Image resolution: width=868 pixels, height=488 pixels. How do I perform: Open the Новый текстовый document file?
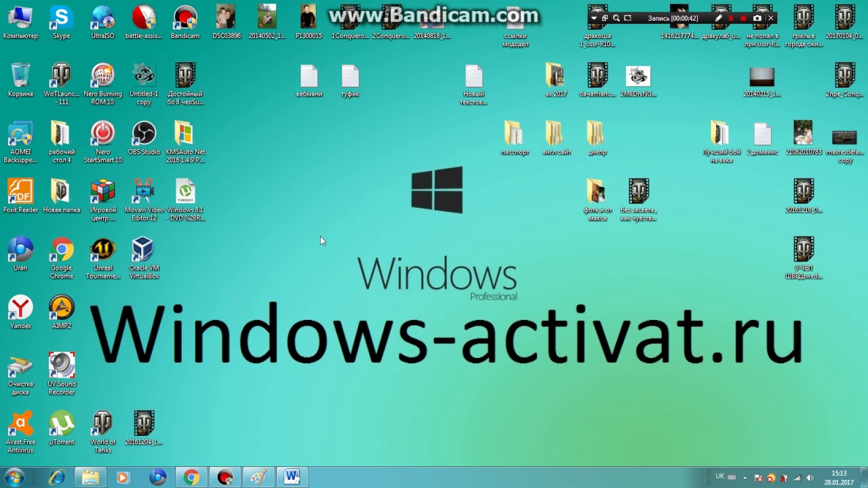tap(473, 84)
